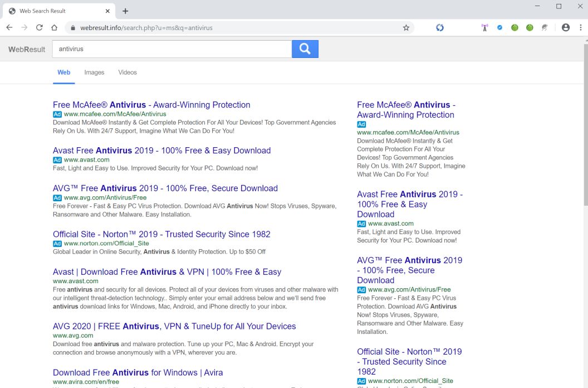Bookmark this page with the star icon
588x388 pixels.
[x=406, y=27]
